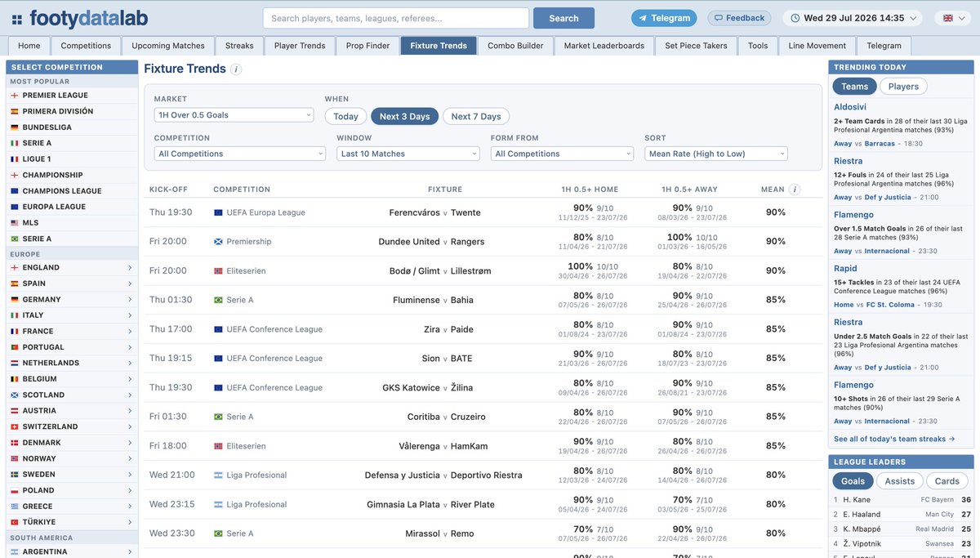The height and width of the screenshot is (558, 980).
Task: Click the Telegram paper plane button
Action: point(665,18)
